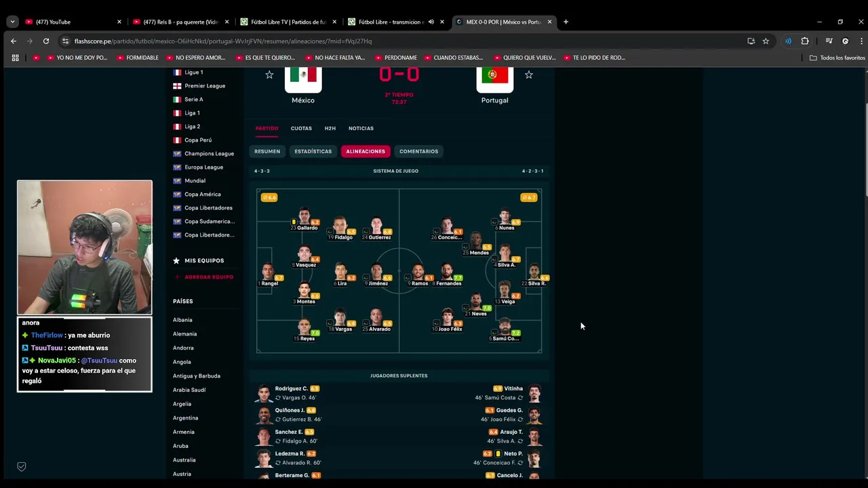Select the PARTIDO tab

267,128
